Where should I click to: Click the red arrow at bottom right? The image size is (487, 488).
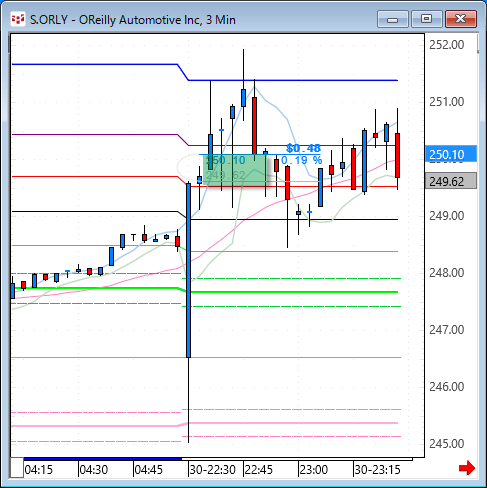point(467,468)
